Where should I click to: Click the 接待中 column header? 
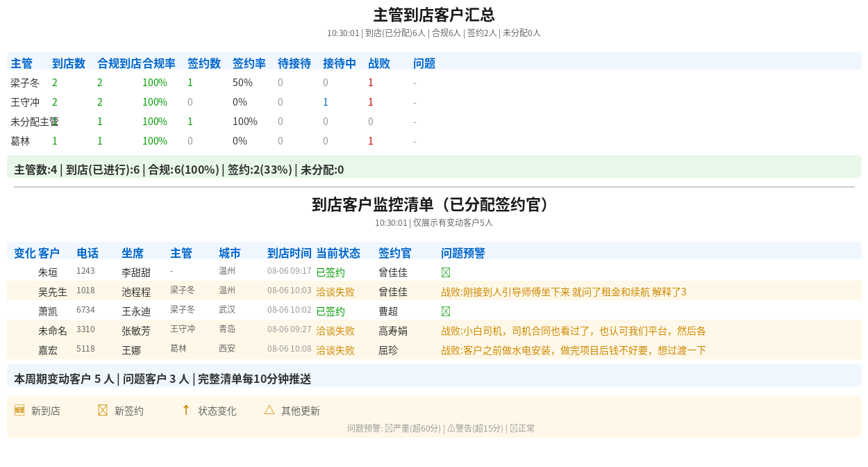pyautogui.click(x=340, y=63)
